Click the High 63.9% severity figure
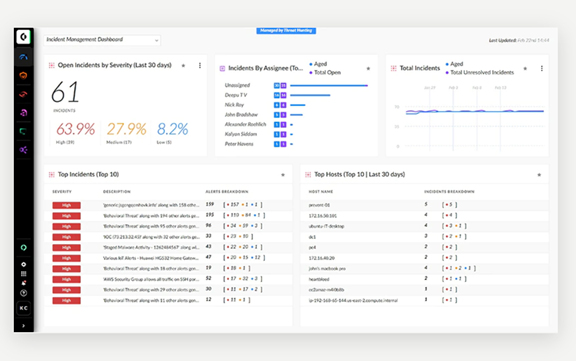 click(75, 129)
